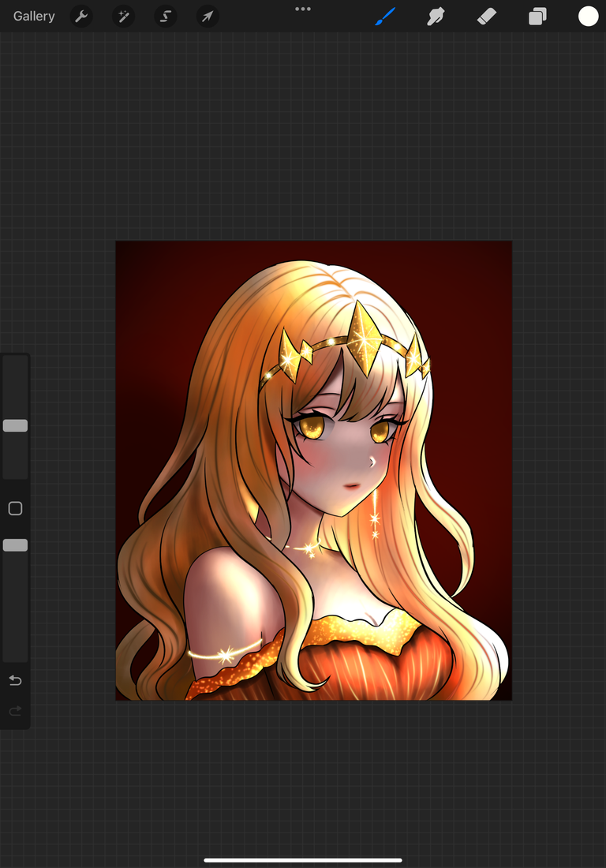The width and height of the screenshot is (606, 868).
Task: Click the brush size slider handle
Action: (x=16, y=425)
